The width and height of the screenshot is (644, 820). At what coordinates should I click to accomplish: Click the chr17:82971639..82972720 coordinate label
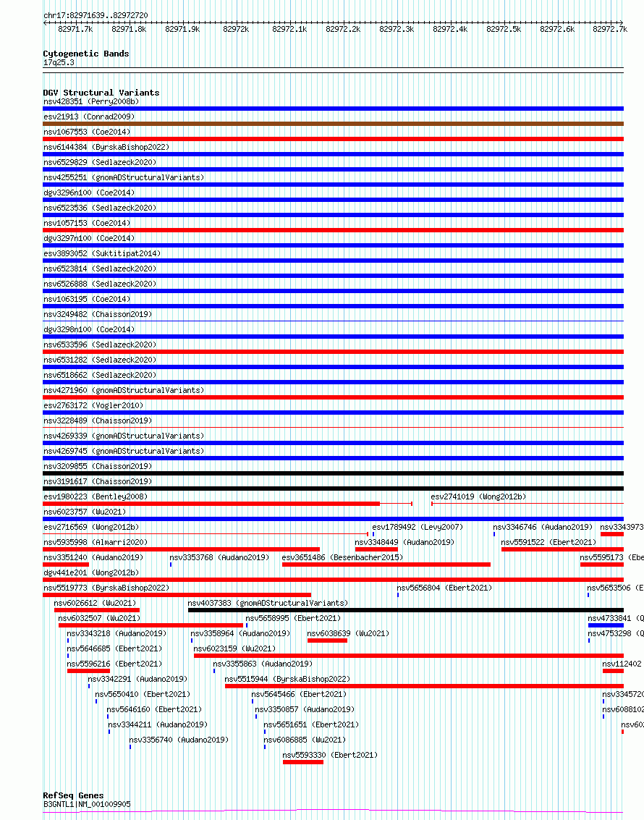coord(96,15)
